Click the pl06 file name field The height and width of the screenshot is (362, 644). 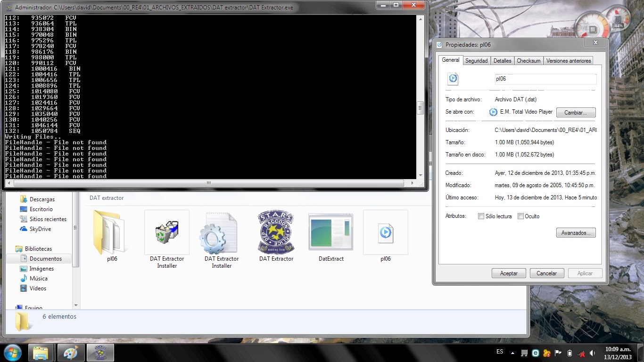click(545, 79)
